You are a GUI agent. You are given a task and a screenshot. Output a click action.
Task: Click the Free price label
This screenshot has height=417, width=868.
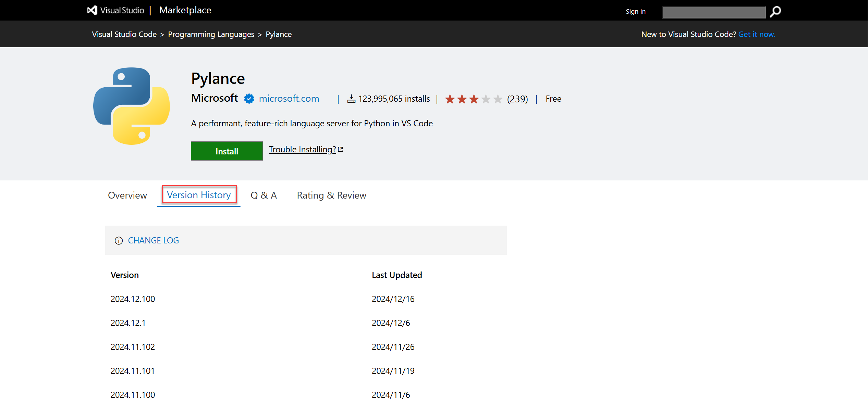tap(553, 99)
